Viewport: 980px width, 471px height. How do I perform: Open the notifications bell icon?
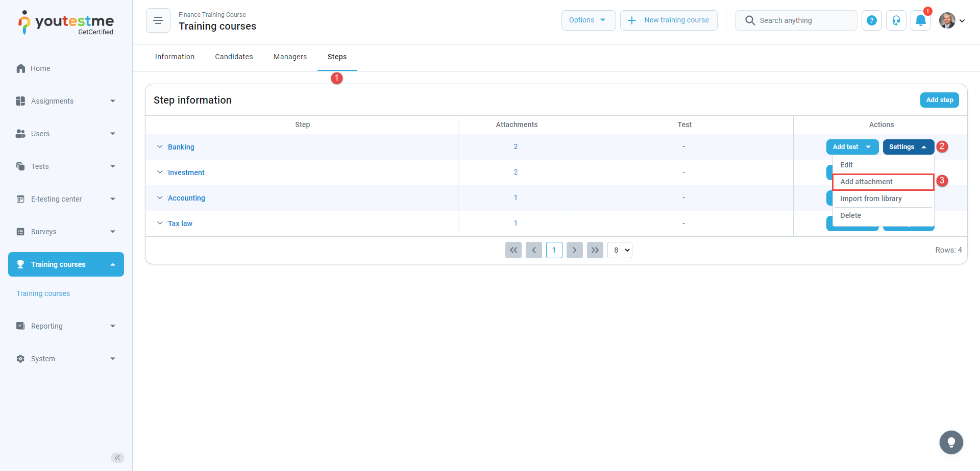coord(920,20)
